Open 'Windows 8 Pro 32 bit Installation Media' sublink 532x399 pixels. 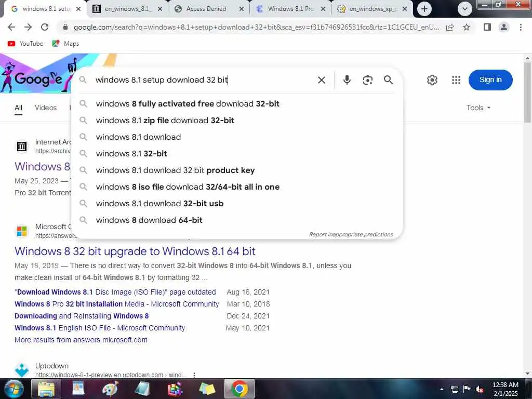point(116,304)
